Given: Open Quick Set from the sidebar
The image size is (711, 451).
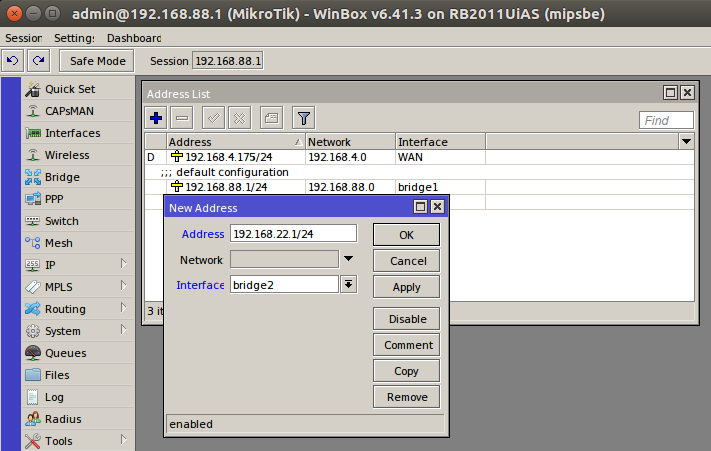Looking at the screenshot, I should (x=69, y=89).
